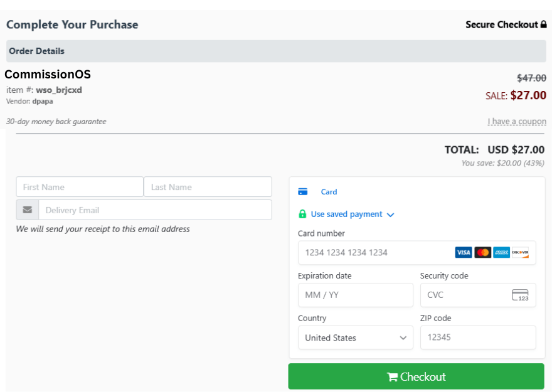Click the green lock saved payment icon
This screenshot has width=552, height=392.
click(x=302, y=214)
